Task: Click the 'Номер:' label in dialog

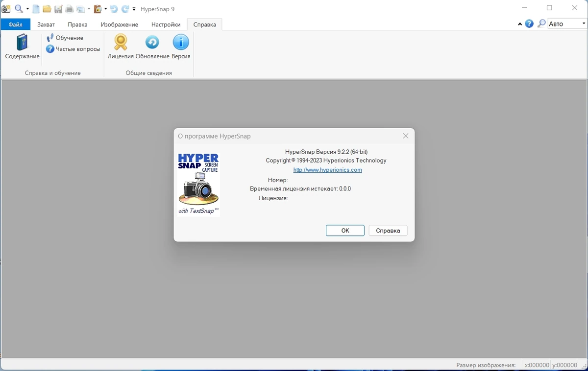Action: (x=278, y=180)
